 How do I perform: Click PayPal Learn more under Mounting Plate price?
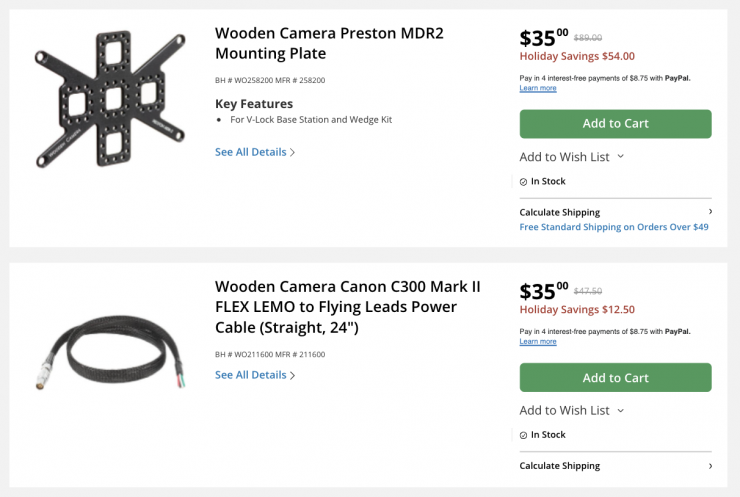[538, 88]
